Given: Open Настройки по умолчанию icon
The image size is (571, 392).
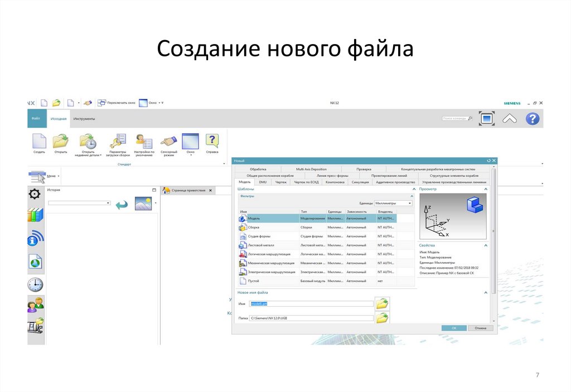Looking at the screenshot, I should pyautogui.click(x=144, y=141).
